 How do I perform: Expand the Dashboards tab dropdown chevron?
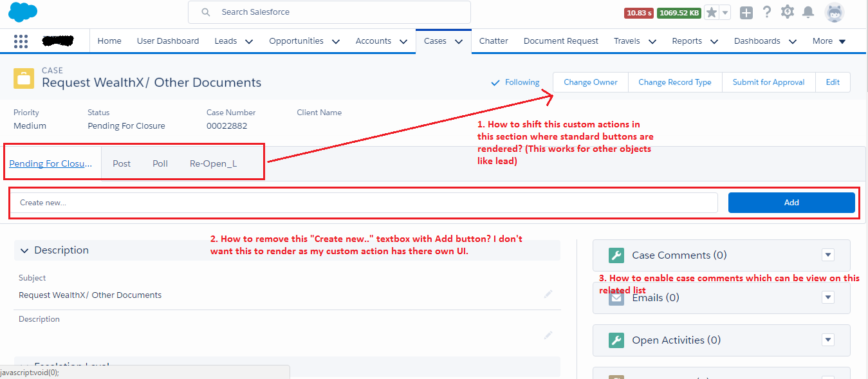(x=792, y=41)
